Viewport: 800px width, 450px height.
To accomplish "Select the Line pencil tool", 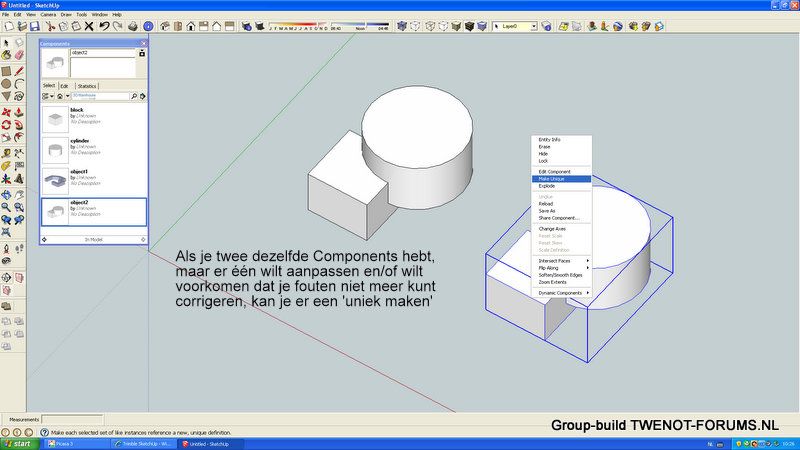I will tap(19, 71).
